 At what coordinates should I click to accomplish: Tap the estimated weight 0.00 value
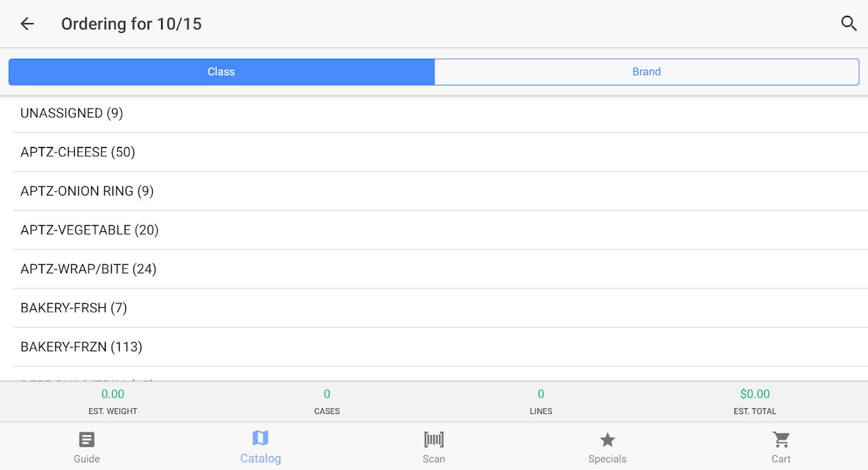(x=113, y=394)
